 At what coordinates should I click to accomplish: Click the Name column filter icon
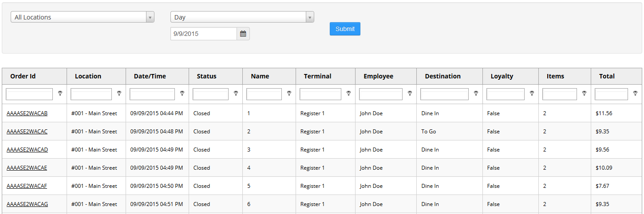coord(289,93)
